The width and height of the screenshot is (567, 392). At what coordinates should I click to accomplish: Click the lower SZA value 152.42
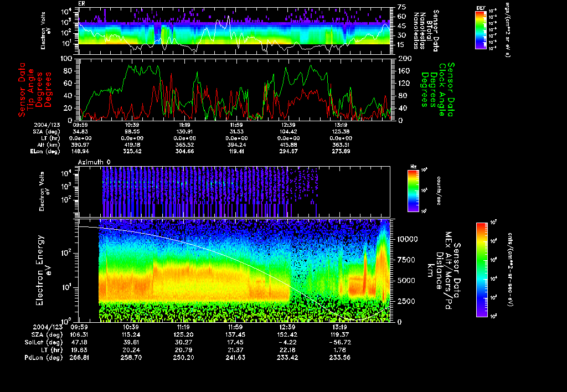[x=287, y=335]
